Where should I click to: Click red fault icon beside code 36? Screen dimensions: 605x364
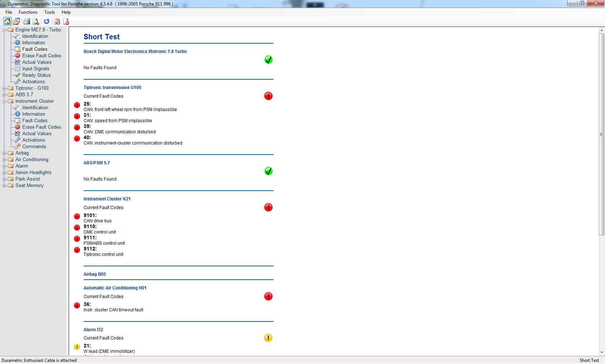[77, 305]
